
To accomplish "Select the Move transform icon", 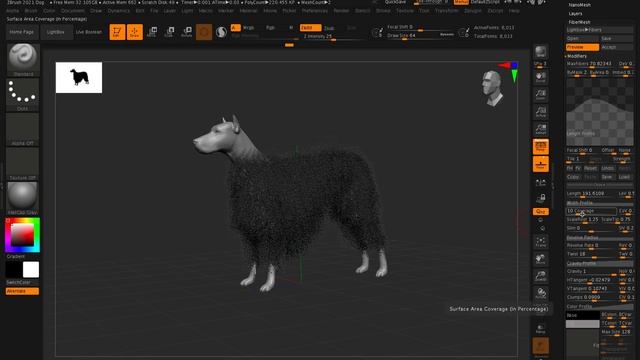I will click(x=152, y=32).
